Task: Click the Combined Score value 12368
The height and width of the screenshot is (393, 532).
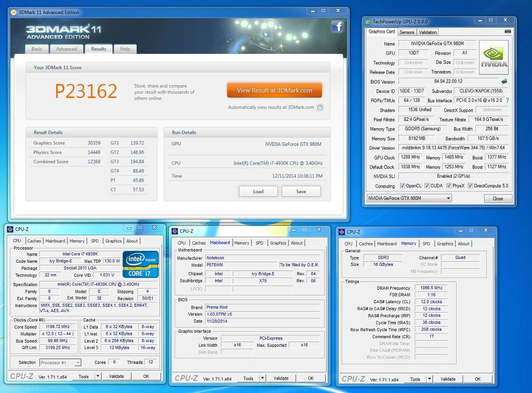Action: pos(94,162)
